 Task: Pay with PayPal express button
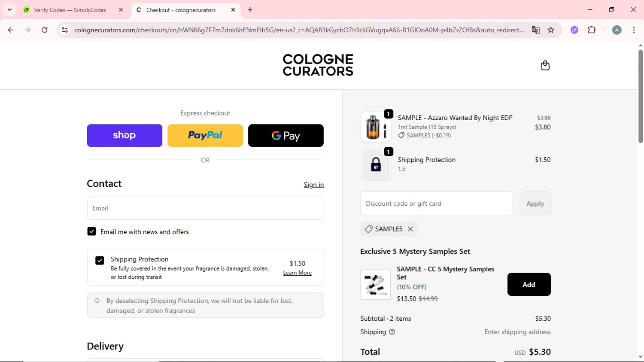(x=205, y=135)
